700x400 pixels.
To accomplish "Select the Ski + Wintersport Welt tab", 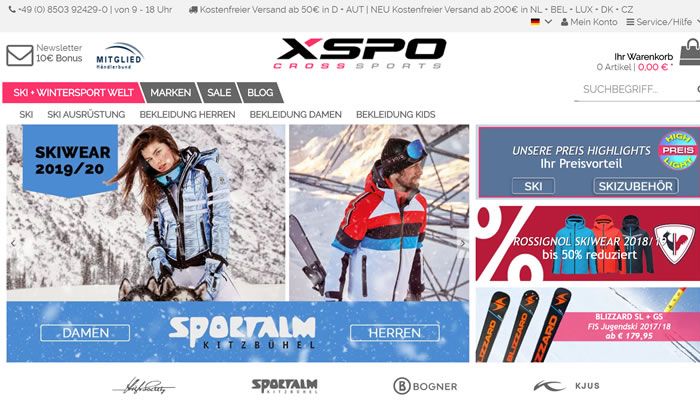I will pos(73,92).
